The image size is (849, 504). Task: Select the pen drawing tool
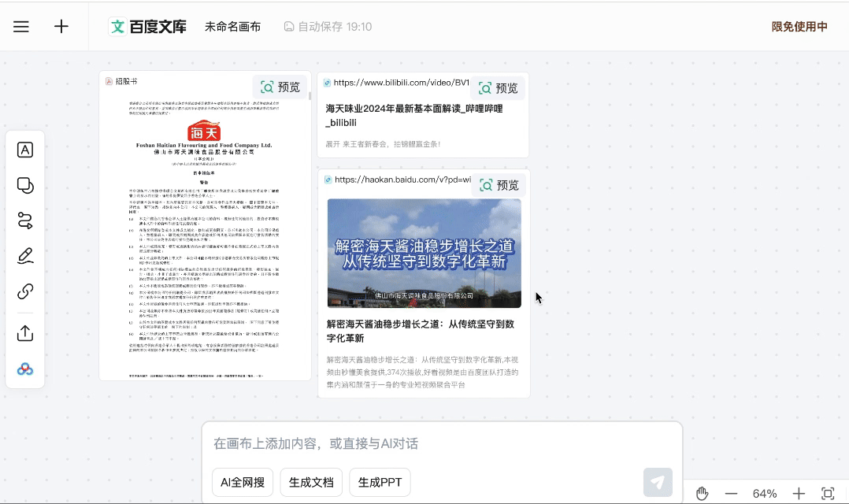pyautogui.click(x=25, y=256)
